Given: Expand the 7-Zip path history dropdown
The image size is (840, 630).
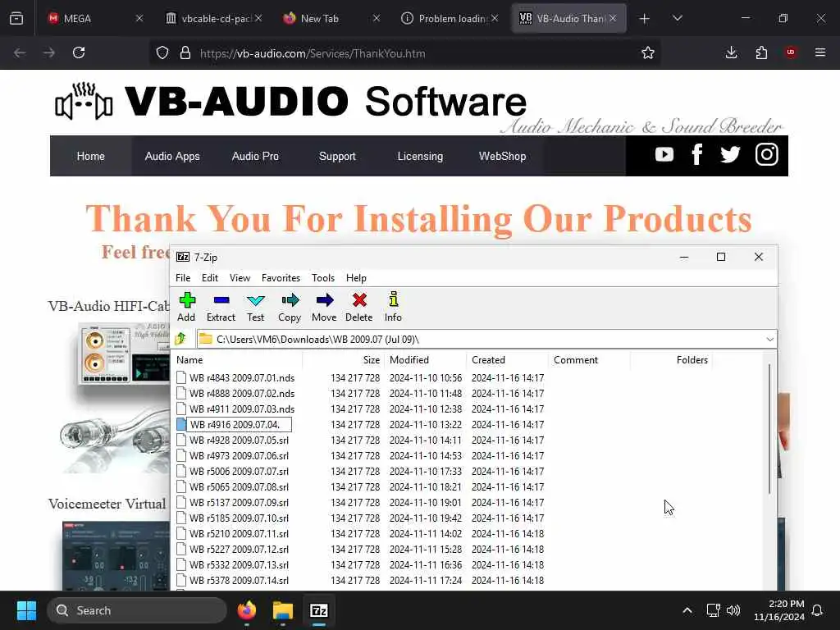Looking at the screenshot, I should coord(769,339).
